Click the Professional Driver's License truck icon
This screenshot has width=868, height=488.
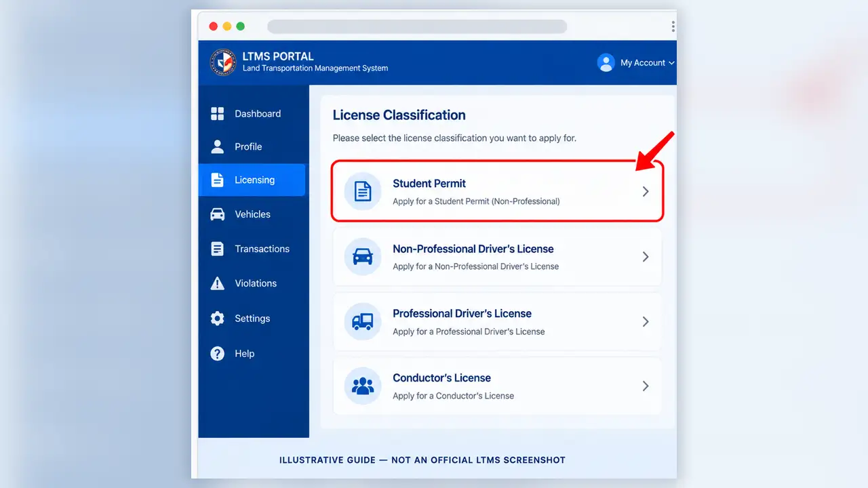(363, 321)
